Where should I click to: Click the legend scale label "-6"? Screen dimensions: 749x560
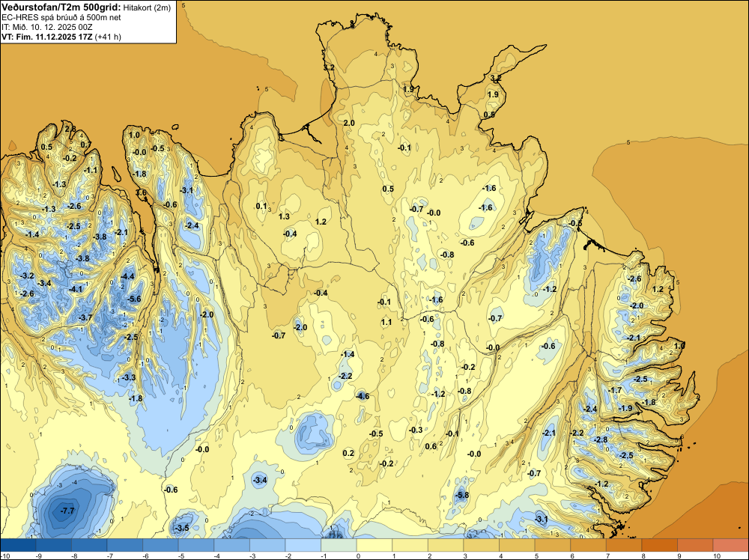click(x=146, y=556)
